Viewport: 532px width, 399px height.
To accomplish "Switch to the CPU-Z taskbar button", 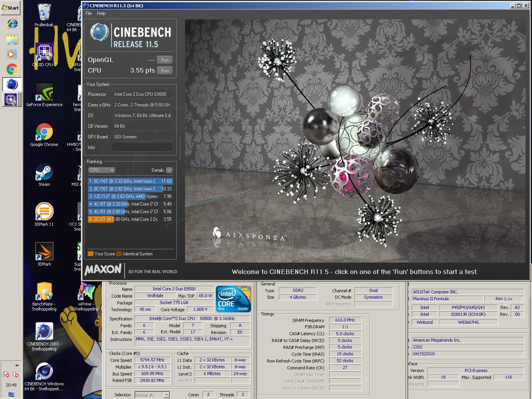I will (x=11, y=100).
